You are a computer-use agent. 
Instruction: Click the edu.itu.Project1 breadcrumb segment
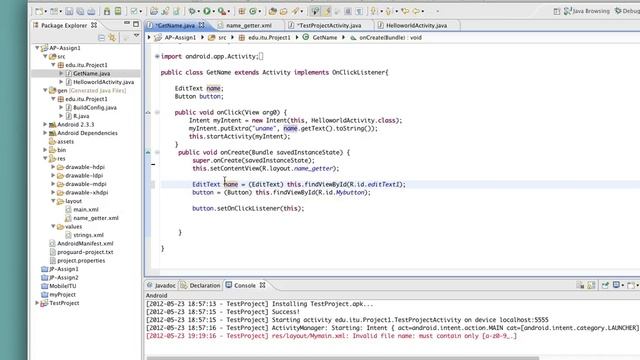click(x=269, y=37)
